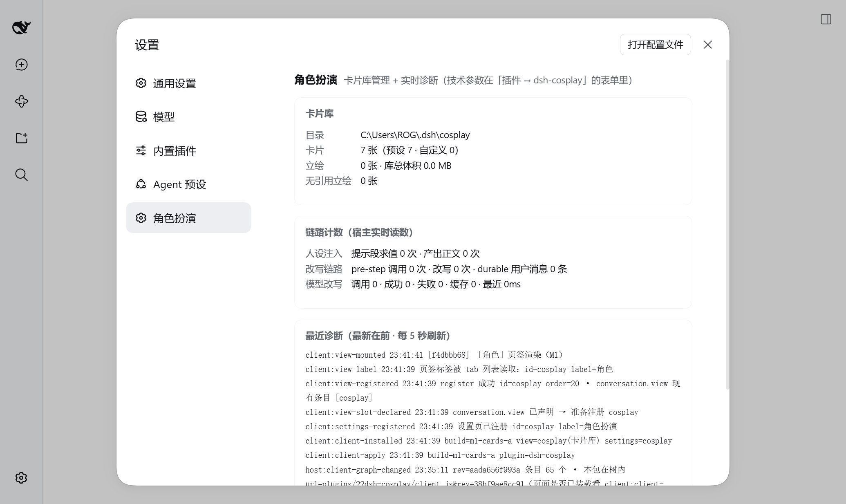Click the 最近诊断 section heading

[378, 336]
